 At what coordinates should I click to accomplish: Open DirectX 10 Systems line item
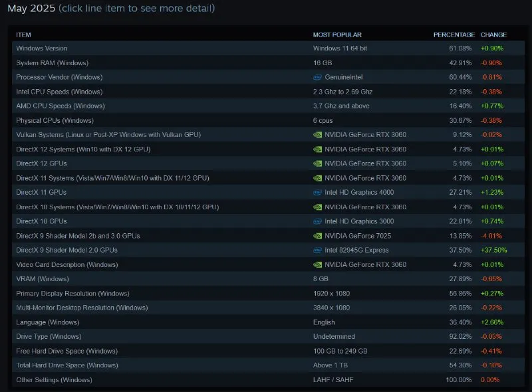[268, 207]
